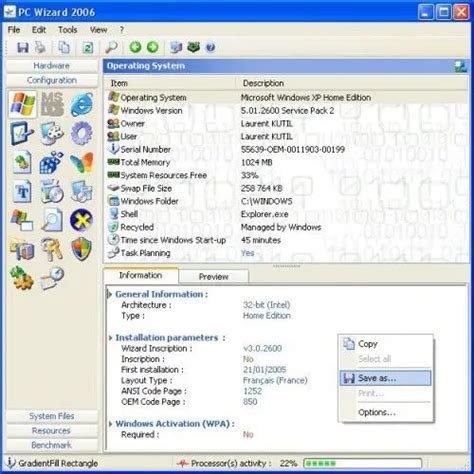Select the MSN butterfly sidebar icon
The height and width of the screenshot is (474, 474).
(82, 163)
